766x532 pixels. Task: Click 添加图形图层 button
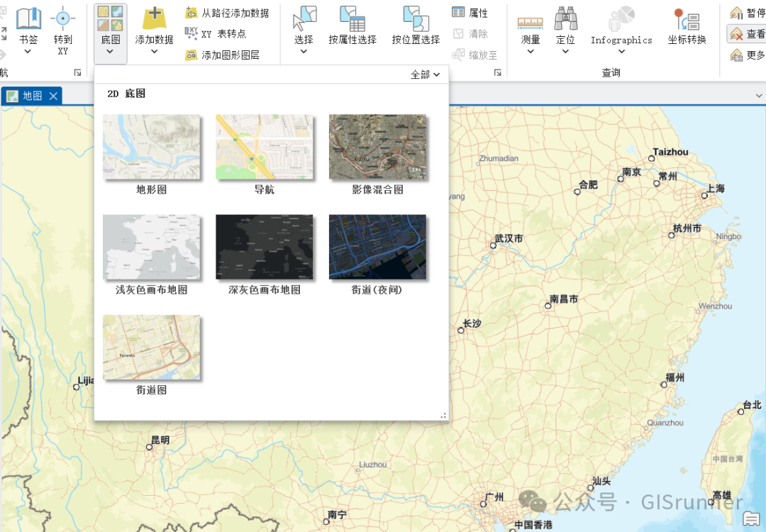coord(222,55)
